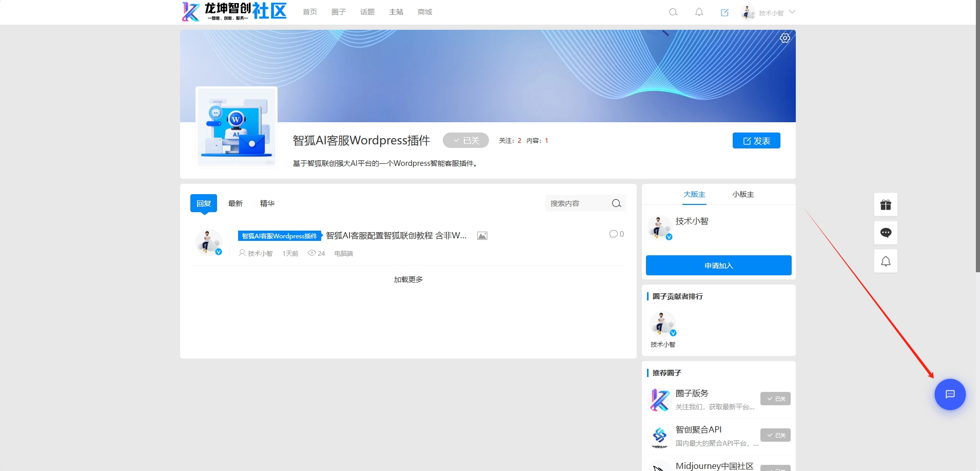The width and height of the screenshot is (980, 471).
Task: Open the chat bubble icon in the side toolbar
Action: point(886,233)
